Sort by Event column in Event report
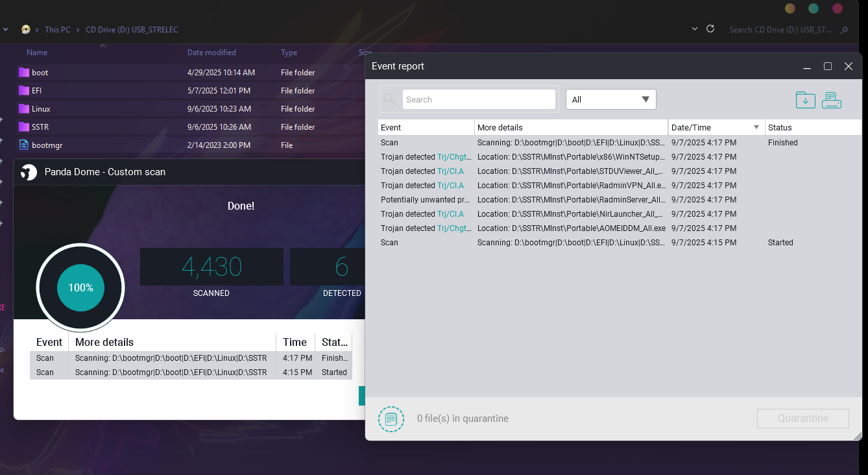The width and height of the screenshot is (868, 475). [426, 127]
